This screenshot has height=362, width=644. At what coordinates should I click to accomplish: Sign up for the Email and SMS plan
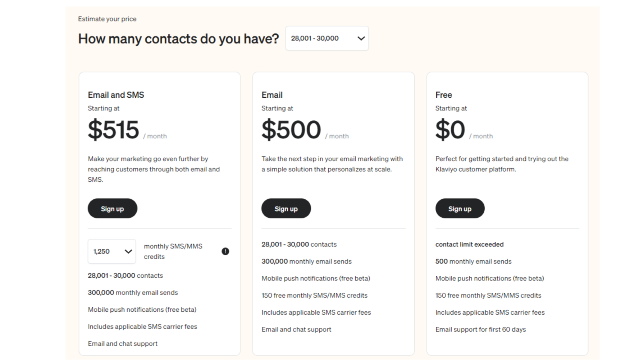tap(112, 209)
